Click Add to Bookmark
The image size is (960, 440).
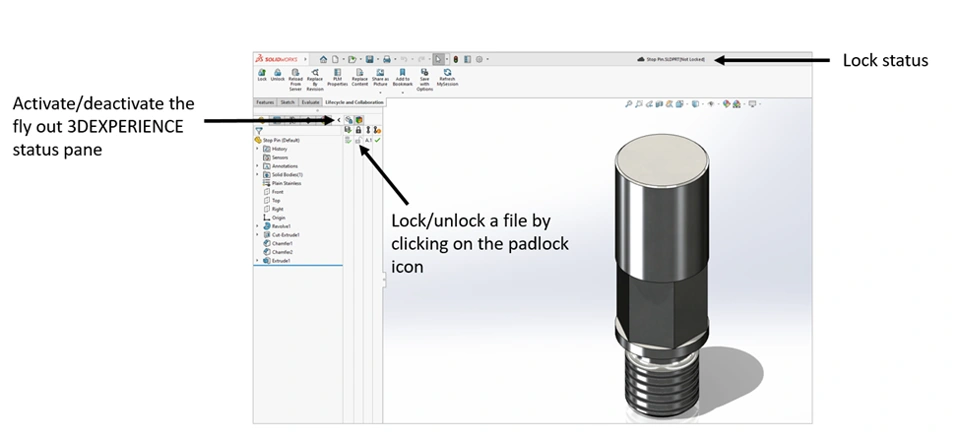point(403,78)
